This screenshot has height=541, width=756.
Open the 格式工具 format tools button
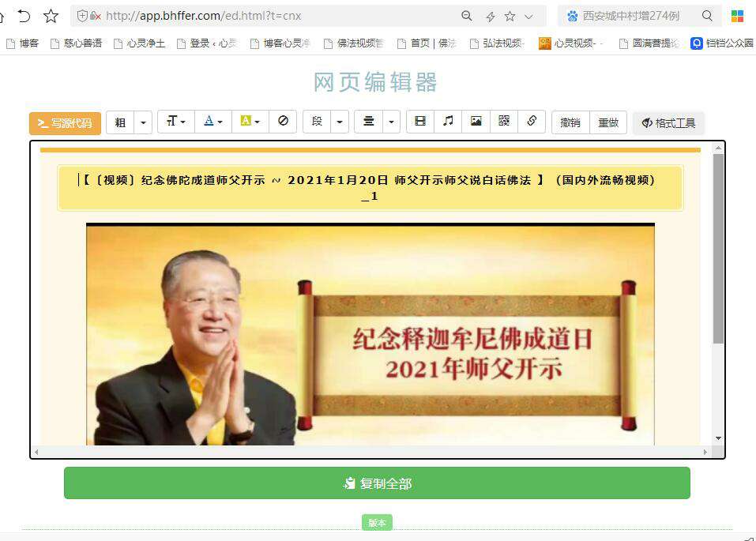click(668, 123)
